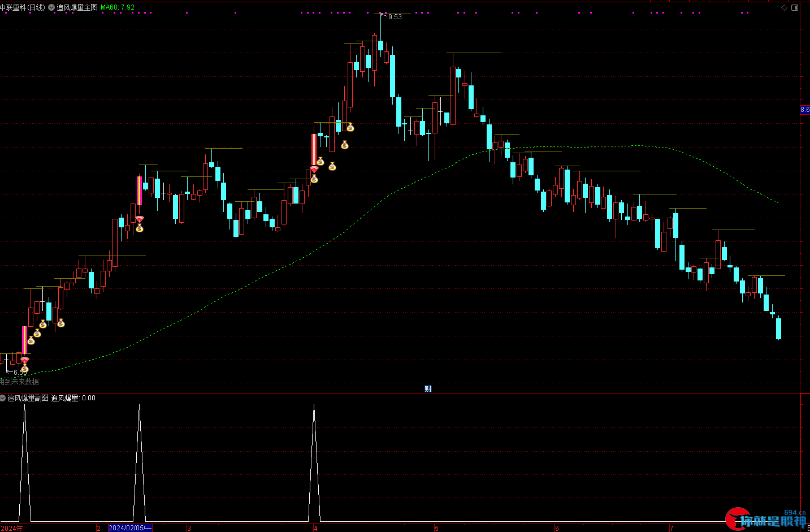Open the 追风爆量主图 indicator dropdown arrow
This screenshot has width=810, height=532.
point(52,7)
